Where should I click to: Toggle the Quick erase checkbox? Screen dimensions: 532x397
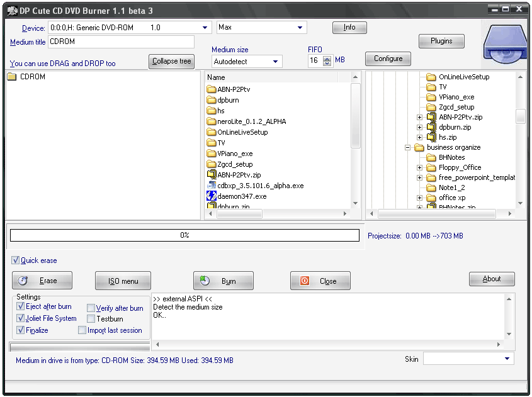pyautogui.click(x=16, y=260)
